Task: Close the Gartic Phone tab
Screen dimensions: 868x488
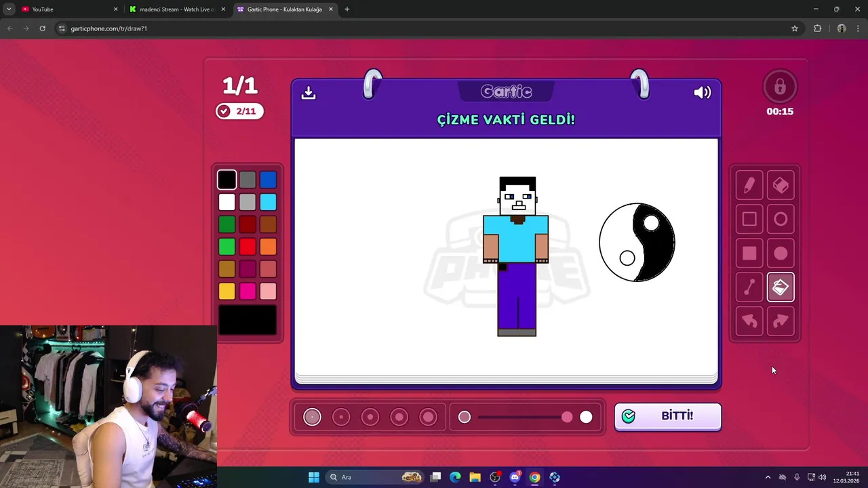Action: point(330,9)
